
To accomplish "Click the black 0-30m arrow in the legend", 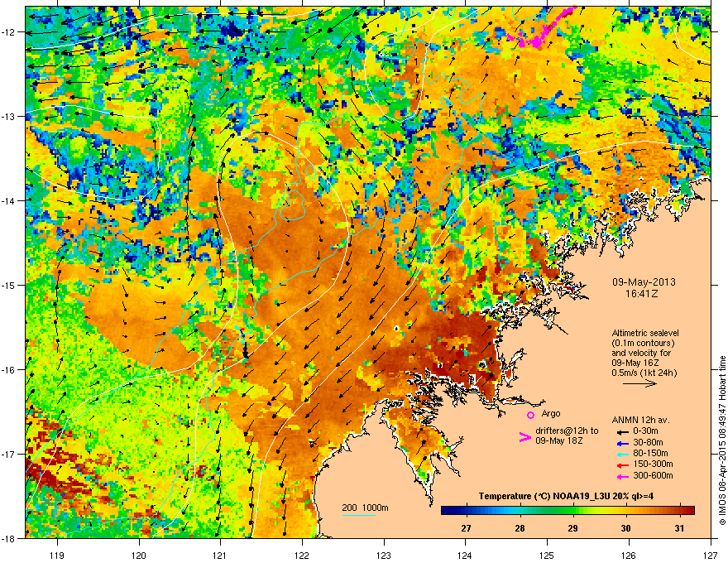I will coord(622,431).
